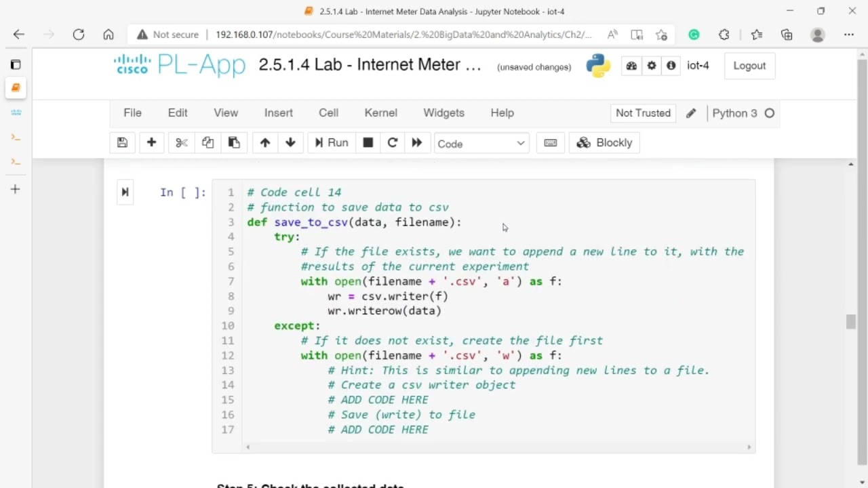The image size is (868, 488).
Task: Move selected cell up arrow
Action: click(x=265, y=143)
